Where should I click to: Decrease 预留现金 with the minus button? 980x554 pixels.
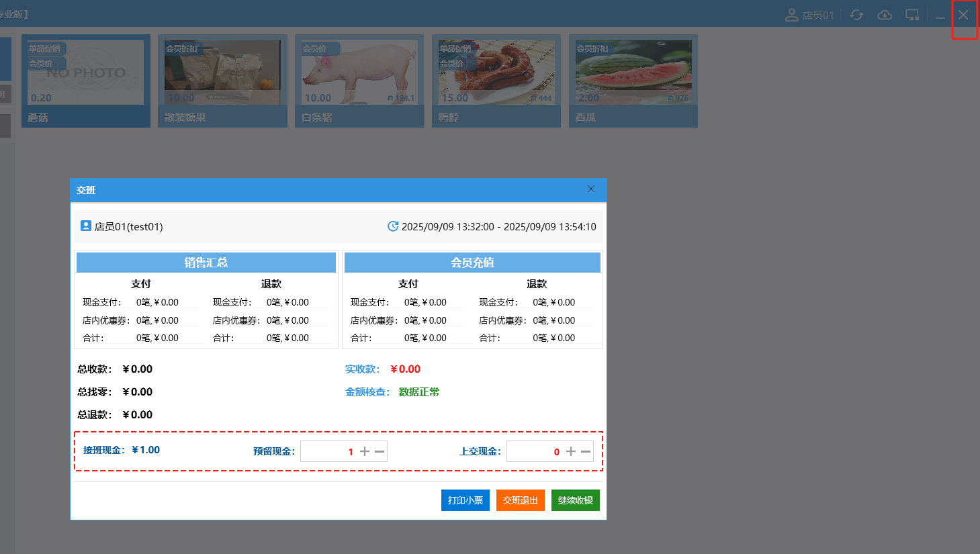(x=380, y=451)
